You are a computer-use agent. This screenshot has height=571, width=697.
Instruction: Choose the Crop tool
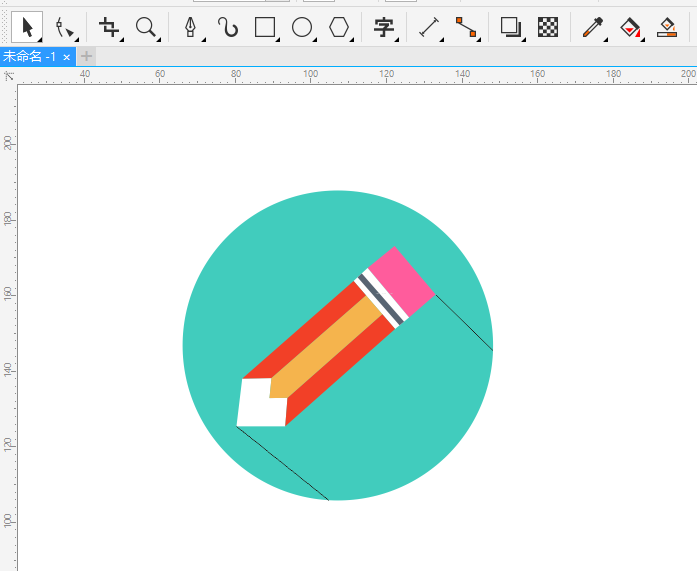point(109,28)
